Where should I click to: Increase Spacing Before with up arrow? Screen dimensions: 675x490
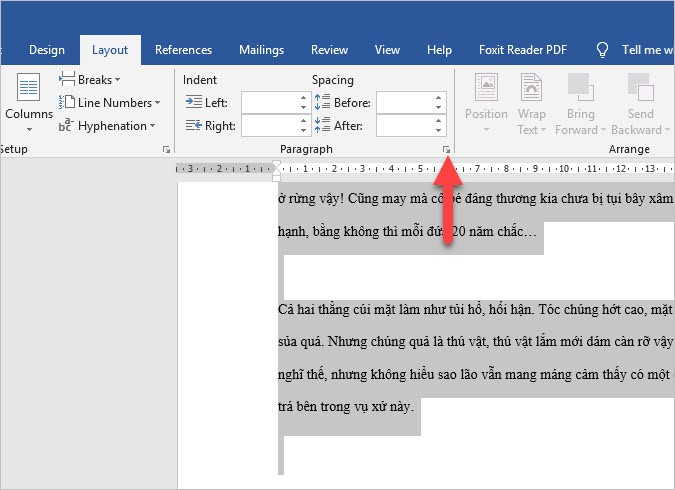[439, 97]
